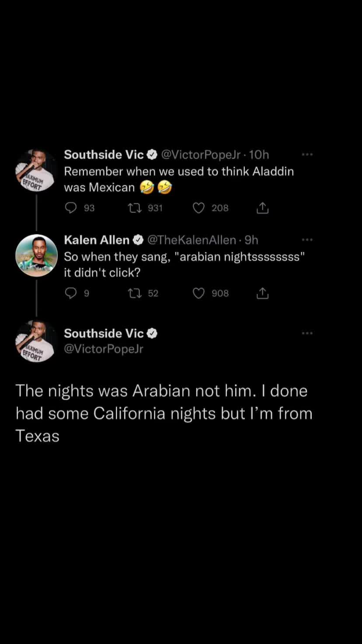Click the 10h timestamp on first tweet
The width and height of the screenshot is (362, 644).
(259, 154)
